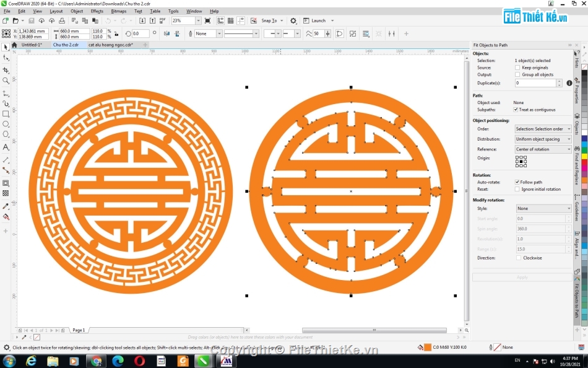Toggle the show rulers icon
588x368 pixels.
pos(220,20)
